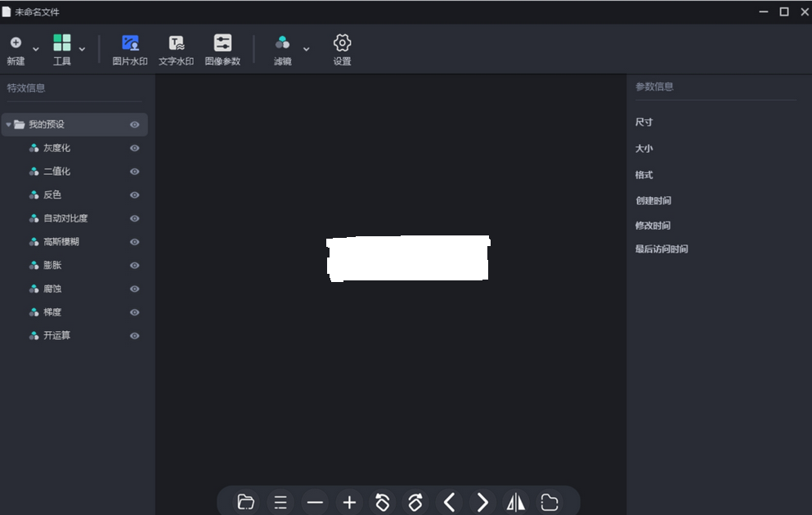
Task: Rotate image counterclockwise
Action: pos(382,502)
